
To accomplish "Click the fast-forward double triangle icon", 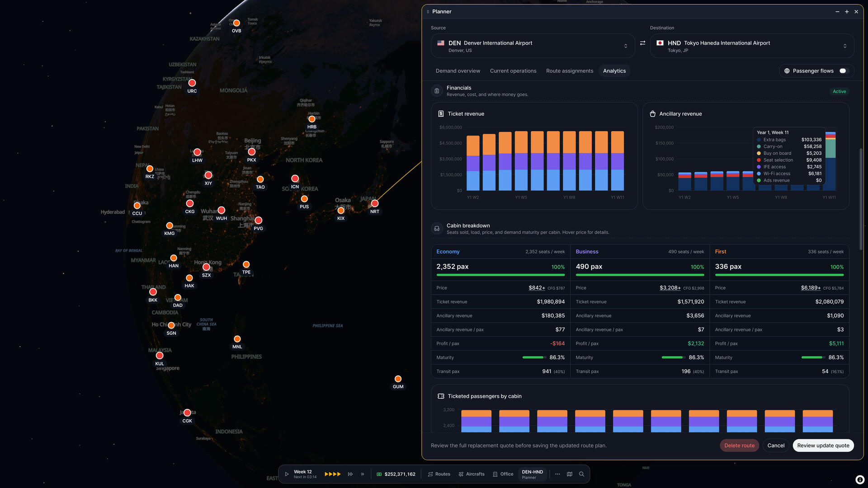I will pos(350,474).
